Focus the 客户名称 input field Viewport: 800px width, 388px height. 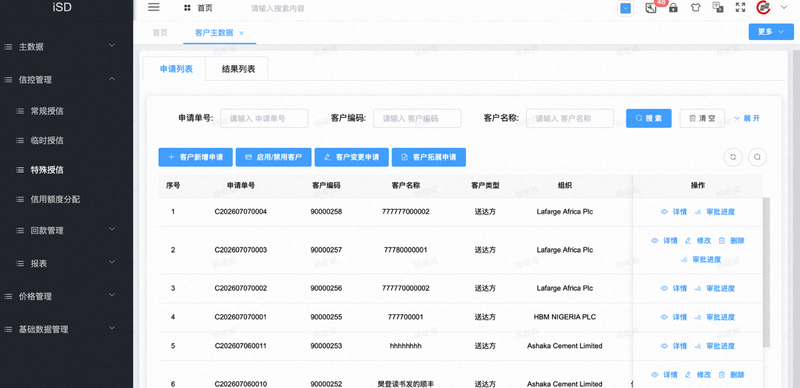tap(570, 118)
